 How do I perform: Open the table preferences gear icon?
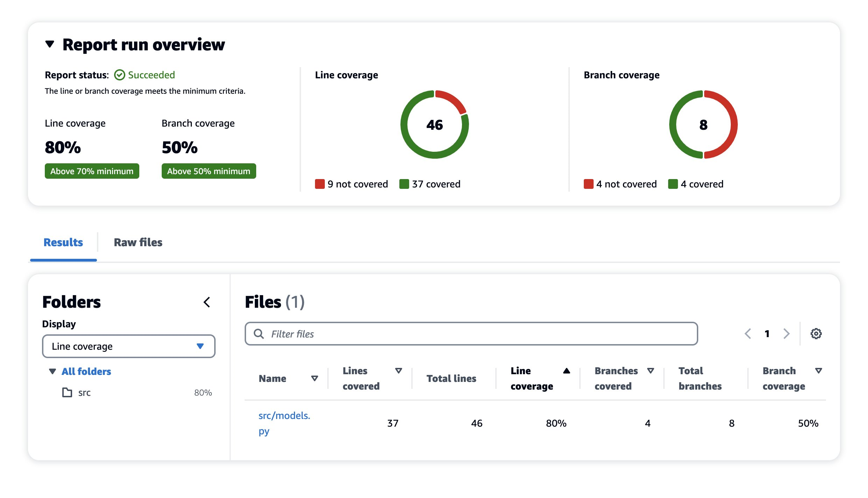(x=816, y=333)
